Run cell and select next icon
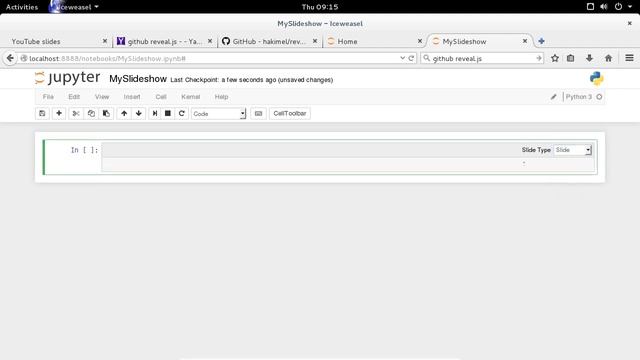Screen dimensions: 640x360 pyautogui.click(x=155, y=113)
